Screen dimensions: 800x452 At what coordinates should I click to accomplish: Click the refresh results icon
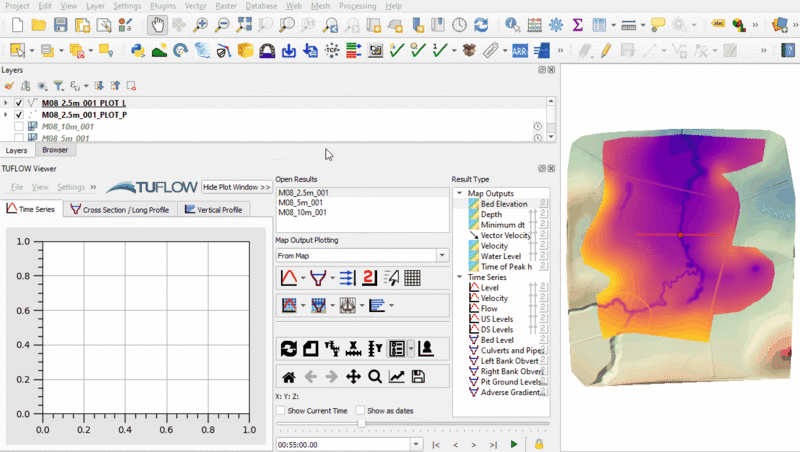(288, 349)
